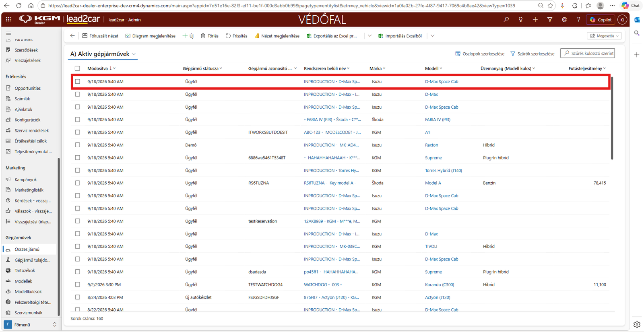Click the KJ user avatar
This screenshot has width=644, height=332.
(622, 19)
